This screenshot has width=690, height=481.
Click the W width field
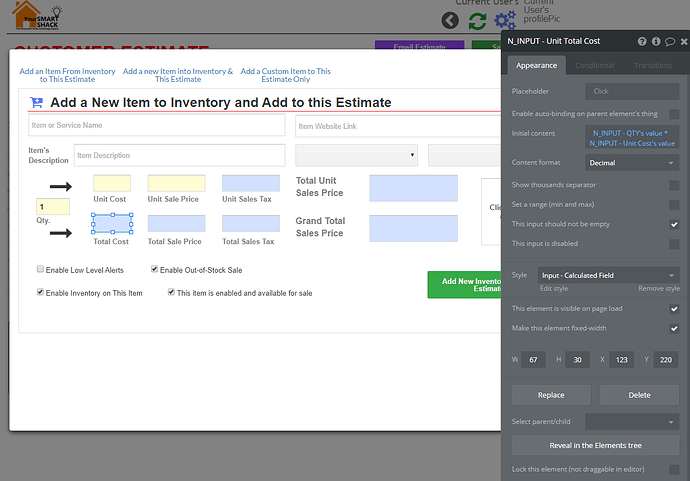click(x=533, y=360)
